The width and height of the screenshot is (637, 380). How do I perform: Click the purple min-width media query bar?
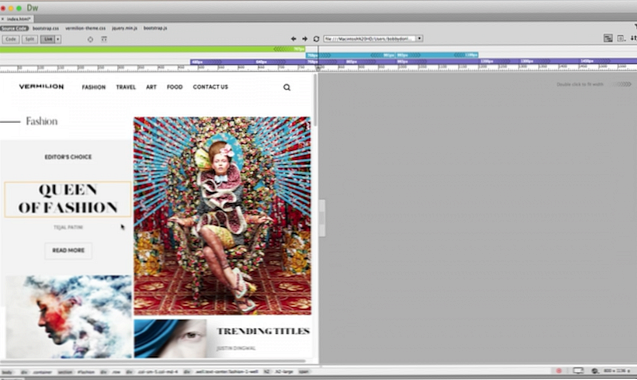click(x=414, y=61)
